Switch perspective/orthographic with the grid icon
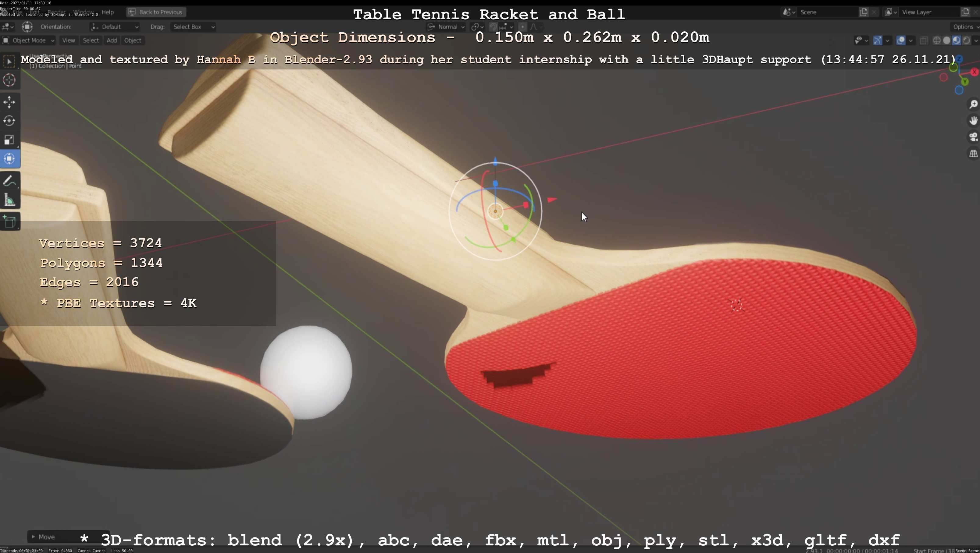 973,154
